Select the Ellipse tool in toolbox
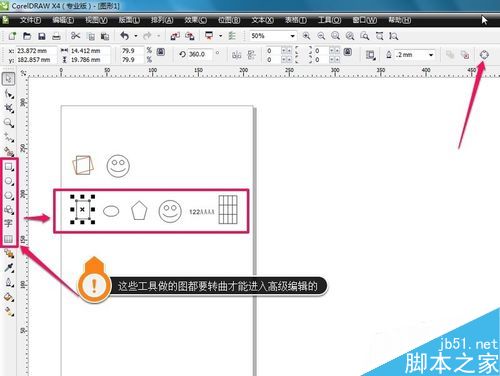Image resolution: width=500 pixels, height=376 pixels. (x=9, y=181)
